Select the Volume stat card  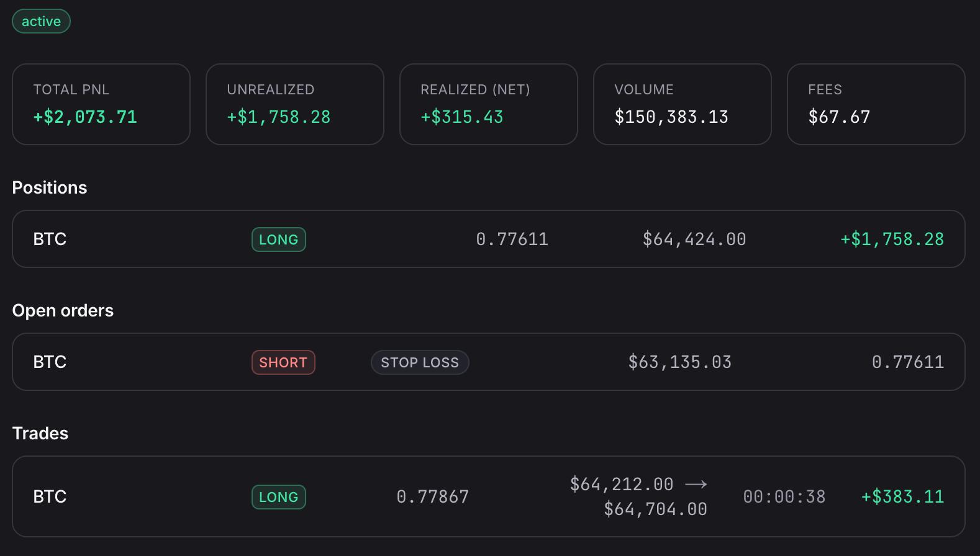pyautogui.click(x=683, y=104)
